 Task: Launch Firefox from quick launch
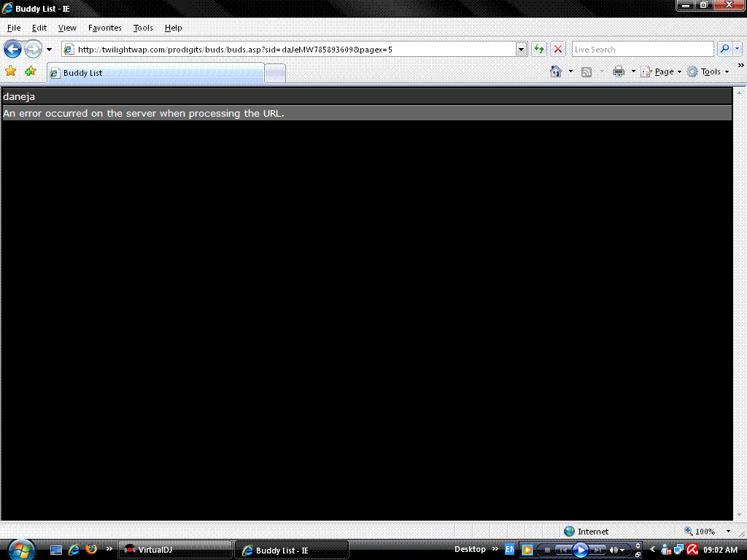point(91,550)
